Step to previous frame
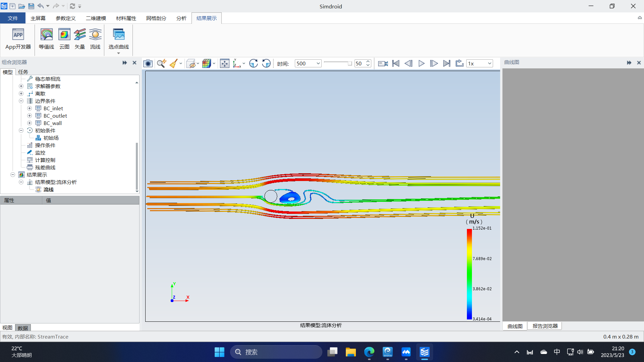 click(409, 63)
